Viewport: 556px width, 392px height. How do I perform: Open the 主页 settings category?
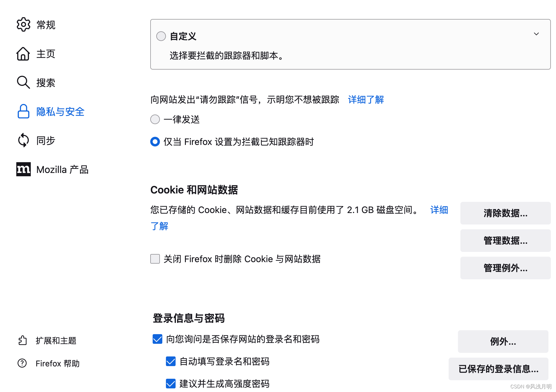[x=46, y=54]
